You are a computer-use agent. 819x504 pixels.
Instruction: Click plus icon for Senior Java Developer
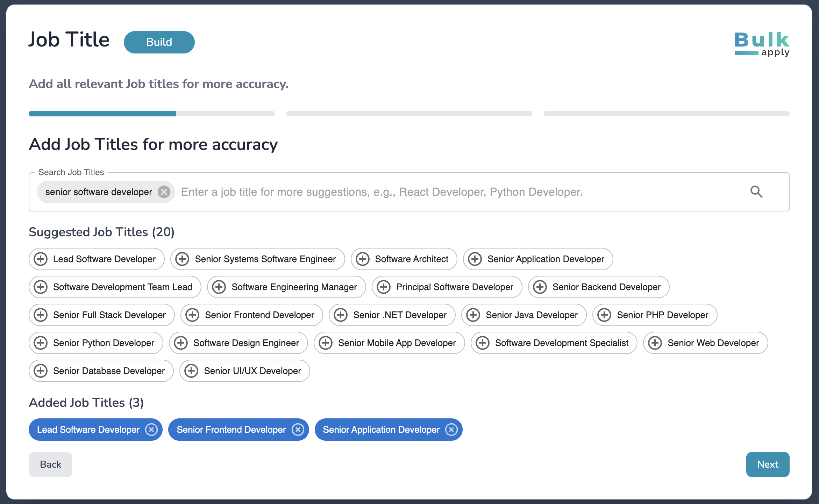pos(473,315)
